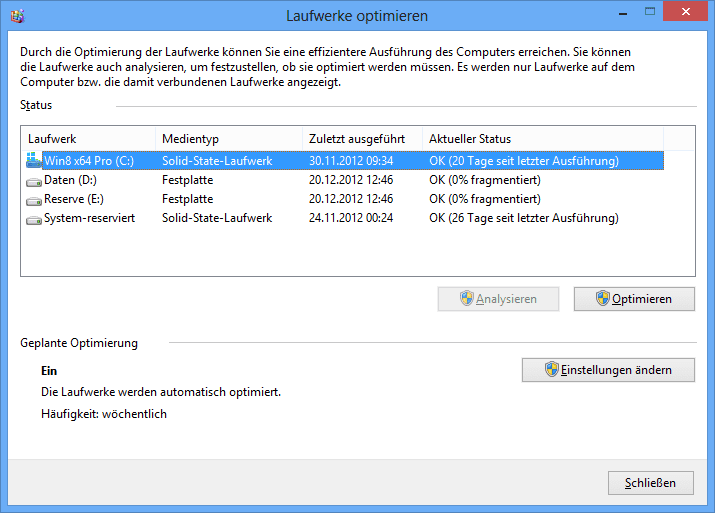Click the defragmenter app icon in title bar
The image size is (715, 513).
pos(17,16)
